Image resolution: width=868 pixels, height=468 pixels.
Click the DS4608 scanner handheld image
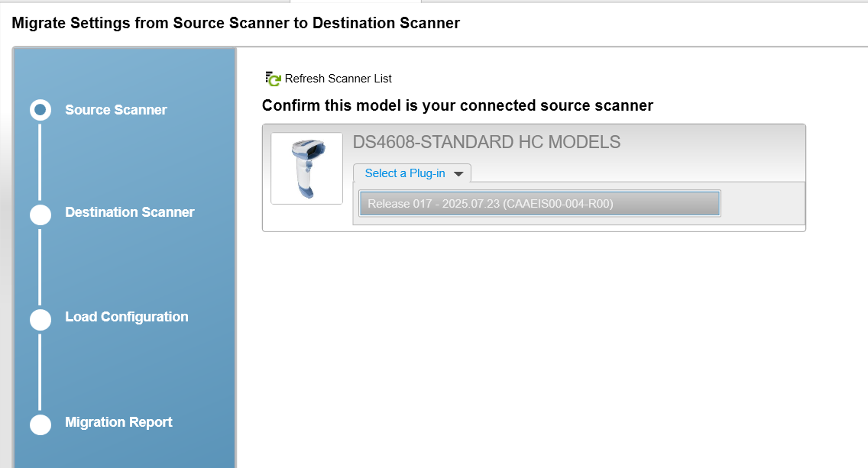[306, 168]
